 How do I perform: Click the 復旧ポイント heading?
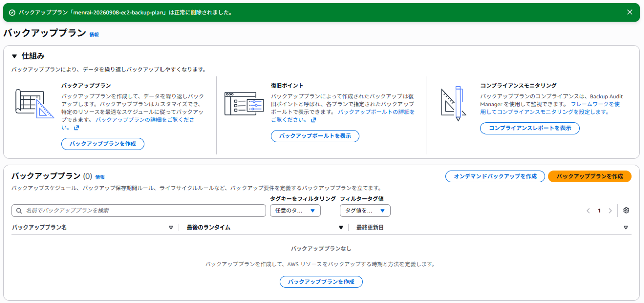click(287, 86)
